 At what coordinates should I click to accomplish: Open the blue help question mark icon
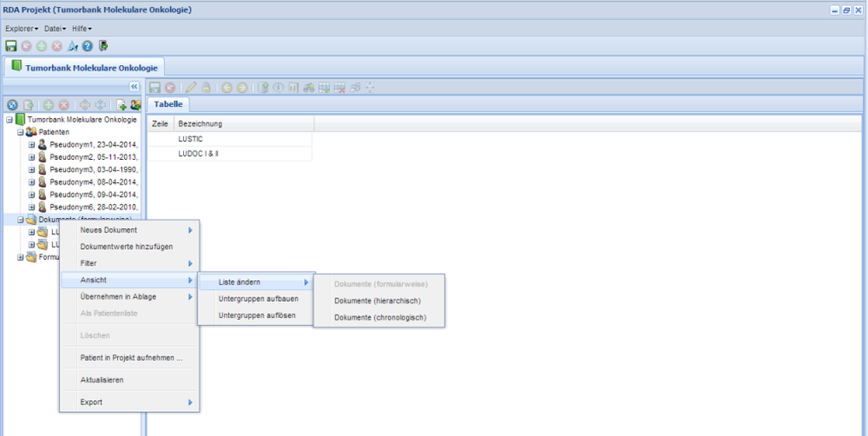pyautogui.click(x=87, y=46)
